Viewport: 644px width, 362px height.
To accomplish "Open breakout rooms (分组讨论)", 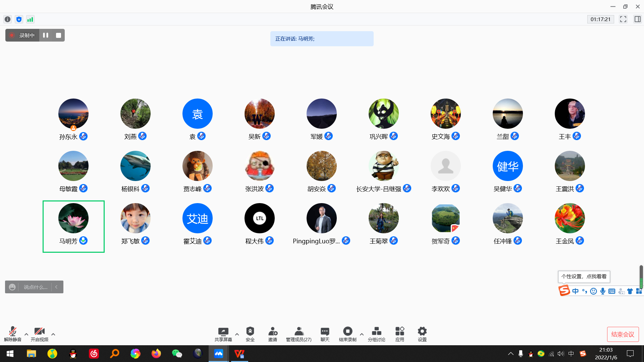I will 376,334.
